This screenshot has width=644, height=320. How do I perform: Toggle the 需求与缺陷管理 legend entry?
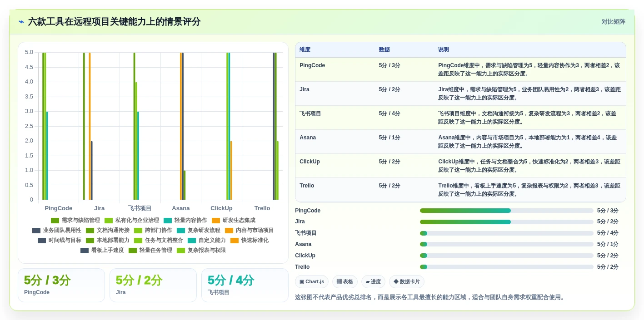tap(75, 220)
